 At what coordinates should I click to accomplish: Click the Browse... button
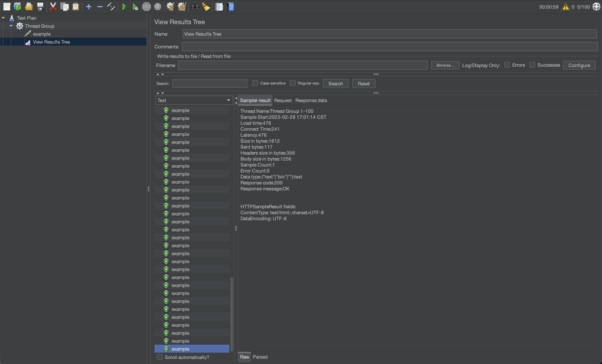[x=445, y=65]
